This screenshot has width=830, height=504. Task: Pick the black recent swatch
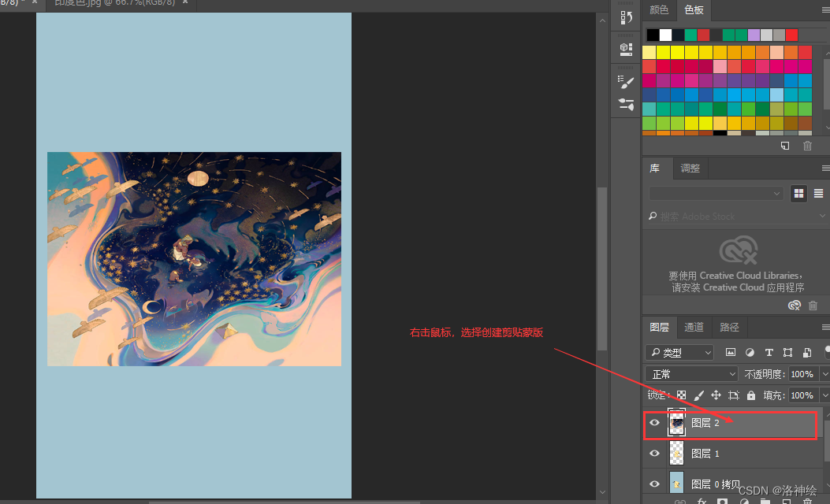[653, 35]
